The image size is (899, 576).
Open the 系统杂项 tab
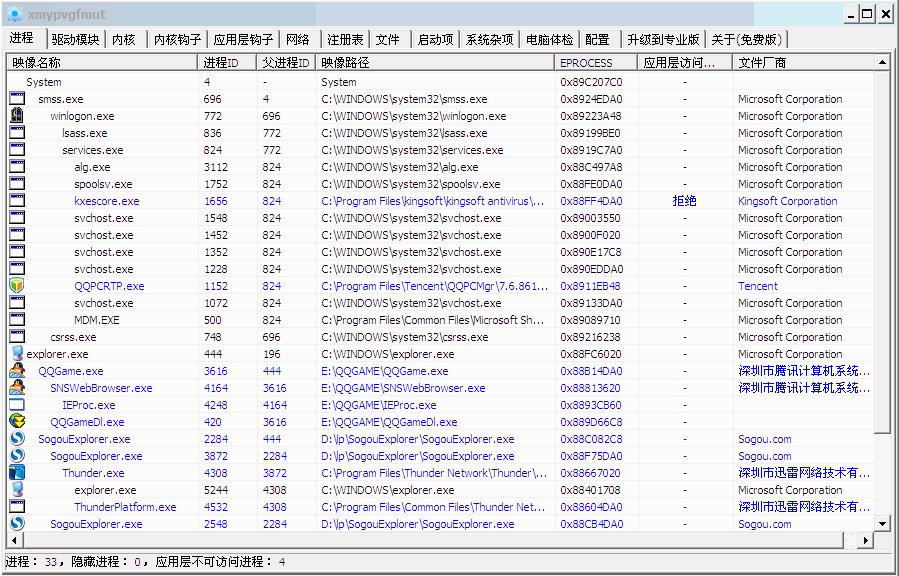(x=489, y=40)
